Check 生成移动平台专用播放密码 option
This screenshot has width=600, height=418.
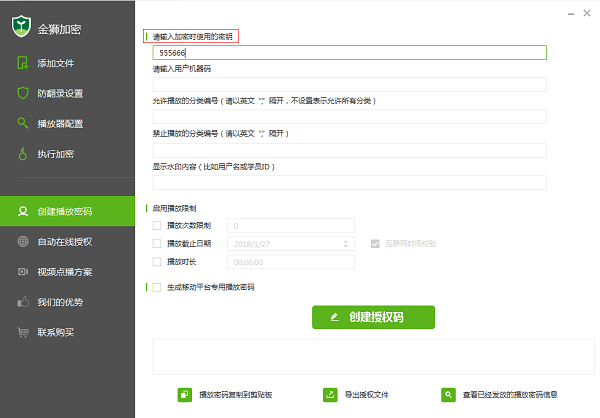[x=157, y=287]
